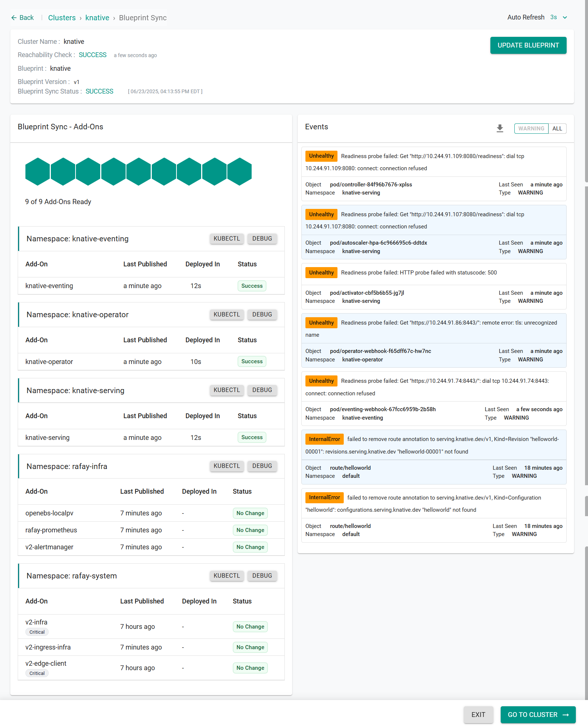Select object pod/eventing-webhook-67fcc6959b-2b58h
This screenshot has width=588, height=728.
383,409
